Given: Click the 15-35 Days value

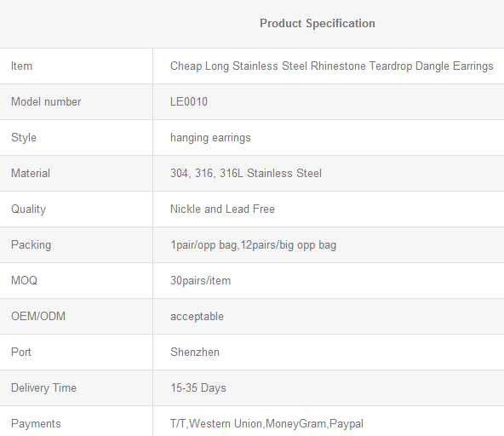Looking at the screenshot, I should click(x=198, y=388).
